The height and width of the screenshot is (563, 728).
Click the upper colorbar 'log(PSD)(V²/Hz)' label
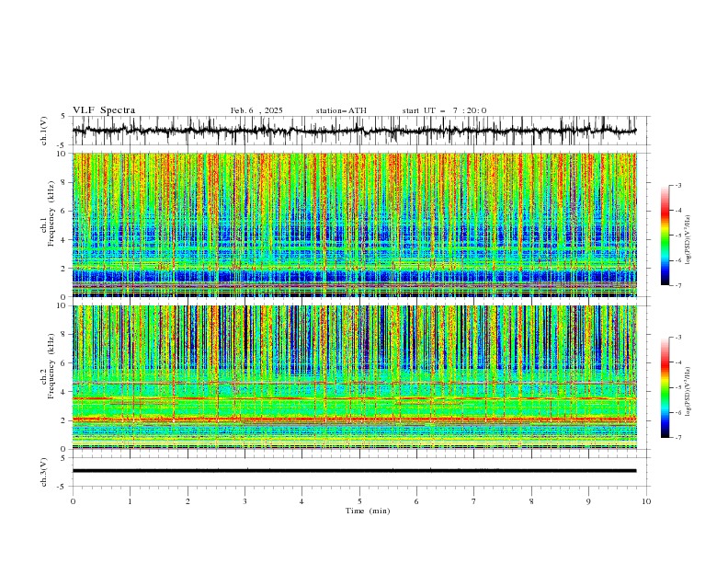(x=688, y=240)
